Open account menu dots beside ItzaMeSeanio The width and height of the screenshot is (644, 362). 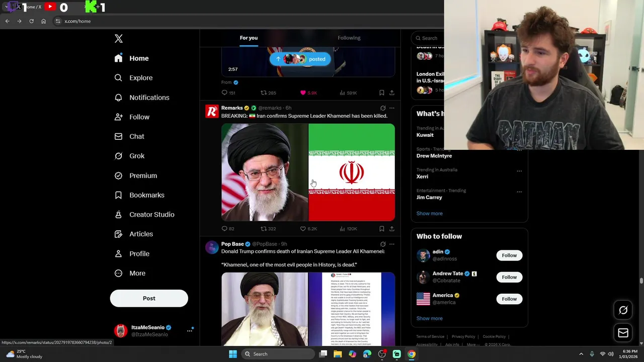pos(190,330)
